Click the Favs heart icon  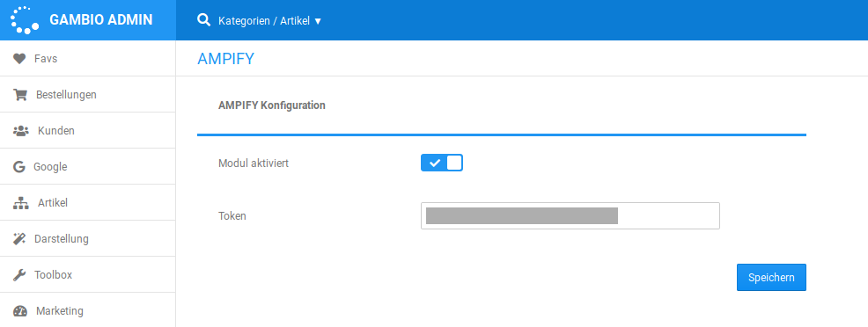pyautogui.click(x=20, y=59)
